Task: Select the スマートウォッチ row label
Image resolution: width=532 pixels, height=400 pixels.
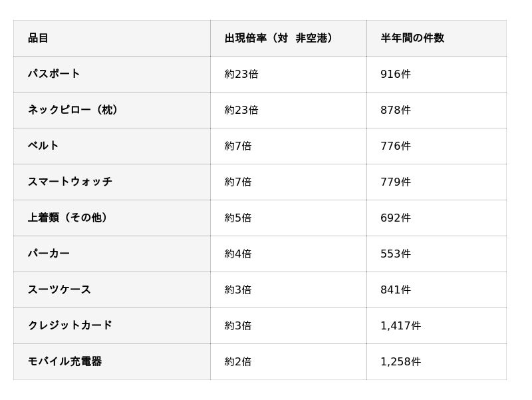Action: click(70, 182)
